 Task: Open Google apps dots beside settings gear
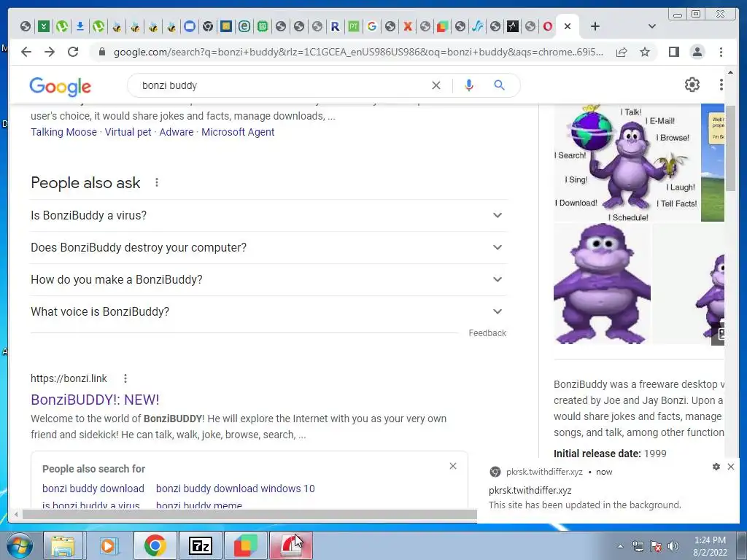(721, 85)
